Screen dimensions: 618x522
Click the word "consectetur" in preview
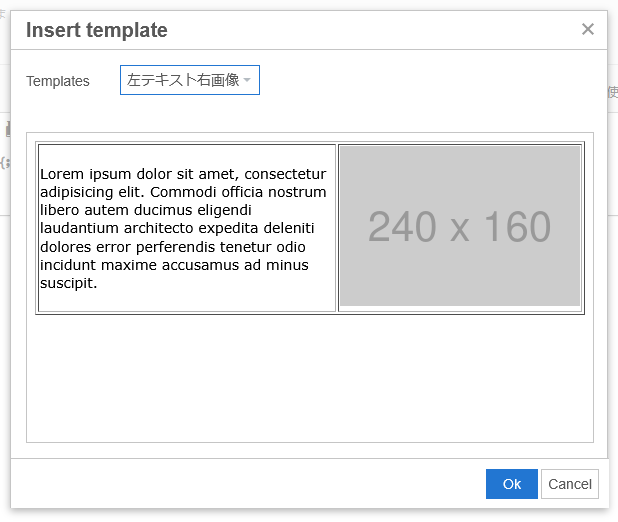tap(285, 174)
